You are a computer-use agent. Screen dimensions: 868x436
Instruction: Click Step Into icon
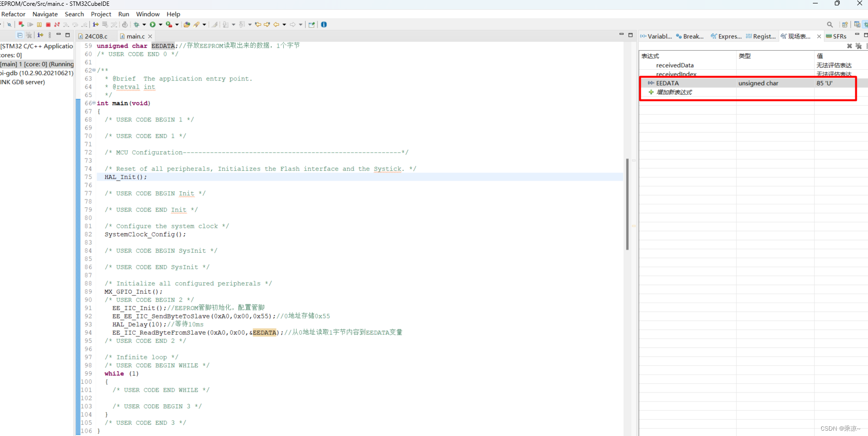tap(66, 24)
